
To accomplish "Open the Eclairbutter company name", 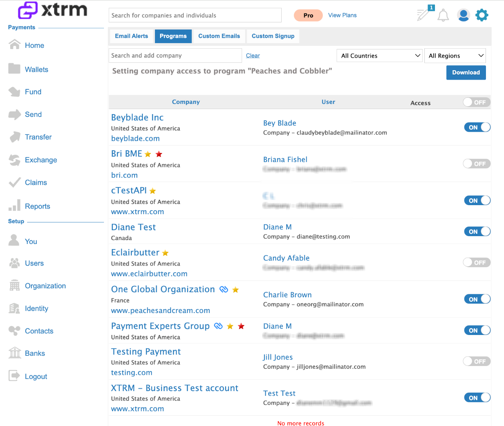I will tap(135, 252).
